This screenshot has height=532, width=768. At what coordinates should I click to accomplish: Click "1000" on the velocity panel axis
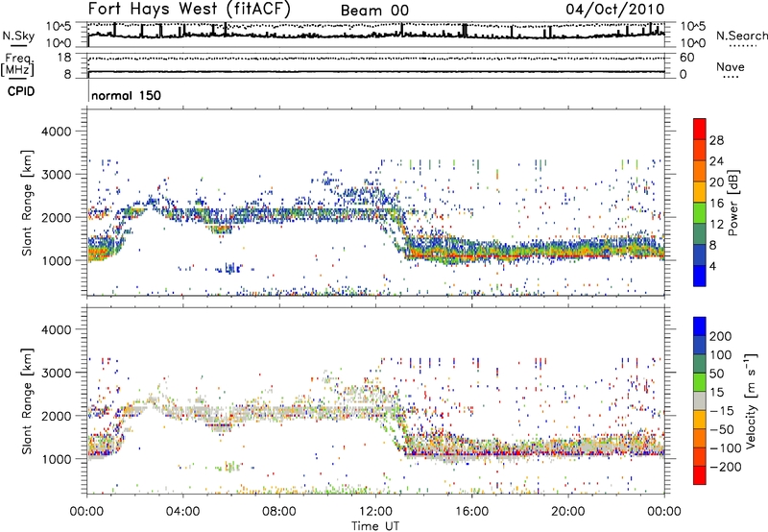tap(56, 459)
